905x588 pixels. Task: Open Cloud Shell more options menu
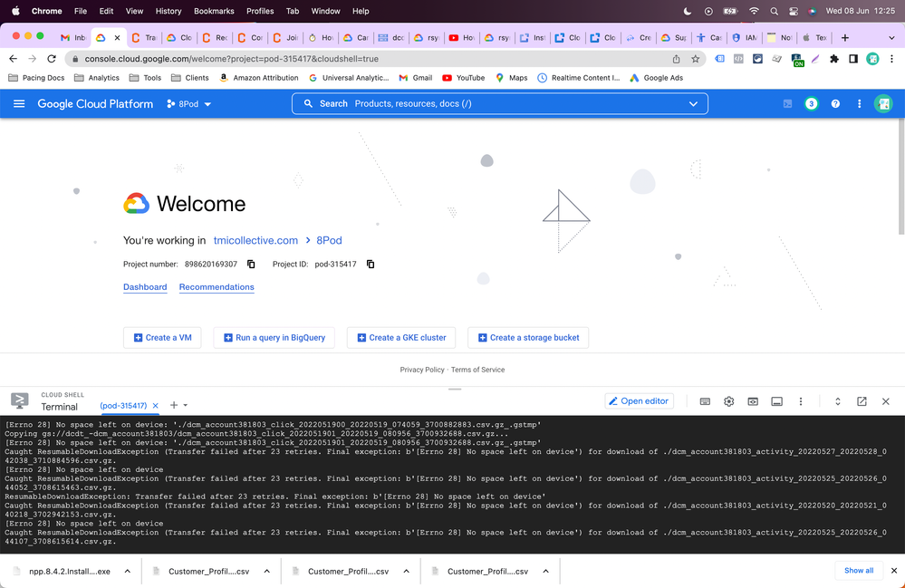coord(801,401)
